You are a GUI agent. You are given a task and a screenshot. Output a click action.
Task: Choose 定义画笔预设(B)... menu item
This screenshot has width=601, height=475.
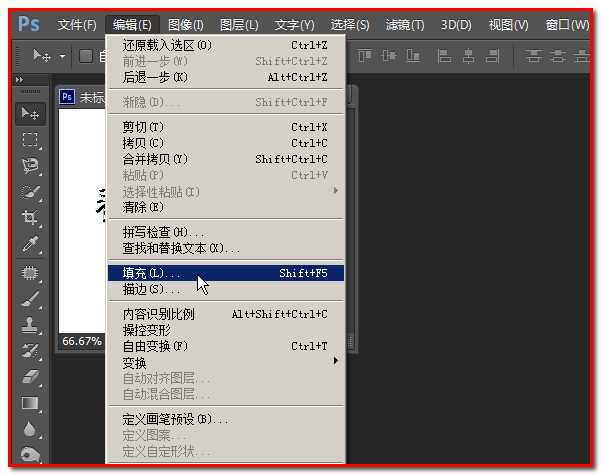tap(225, 419)
